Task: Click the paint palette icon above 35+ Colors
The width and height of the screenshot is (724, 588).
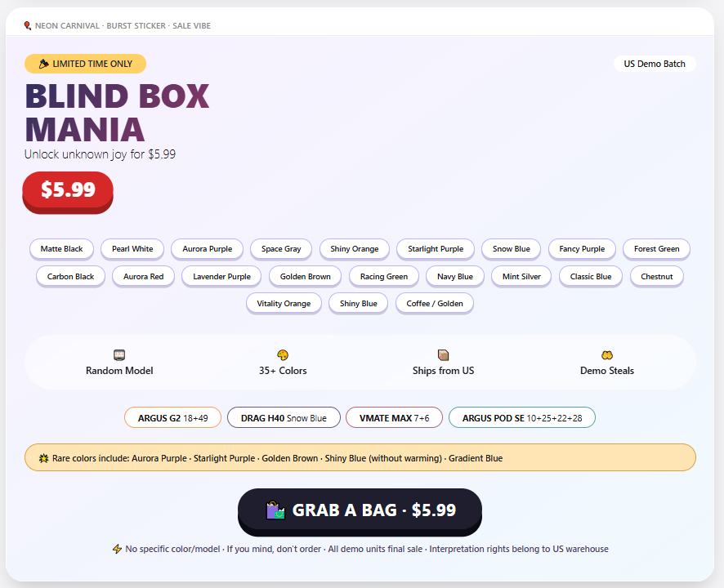Action: point(284,353)
